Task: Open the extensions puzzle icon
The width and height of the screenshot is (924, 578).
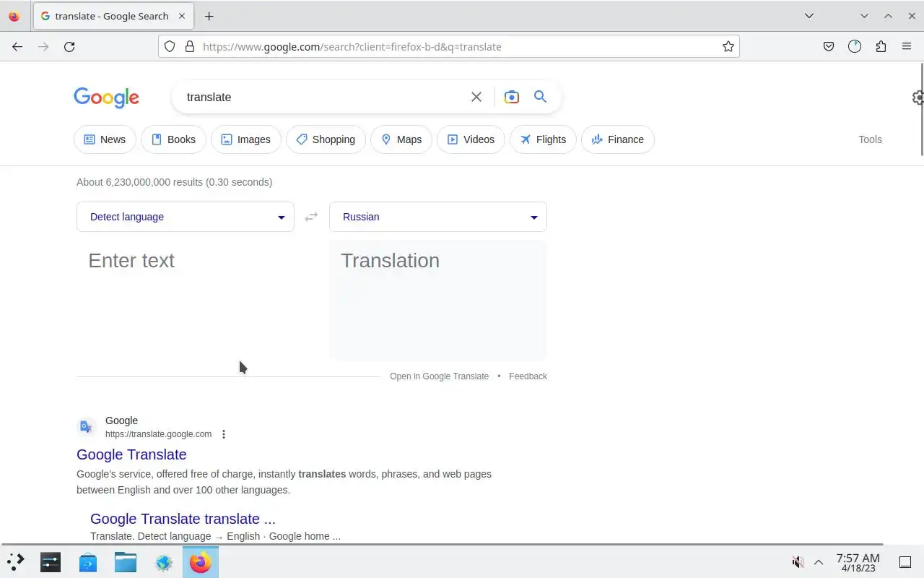Action: [881, 46]
